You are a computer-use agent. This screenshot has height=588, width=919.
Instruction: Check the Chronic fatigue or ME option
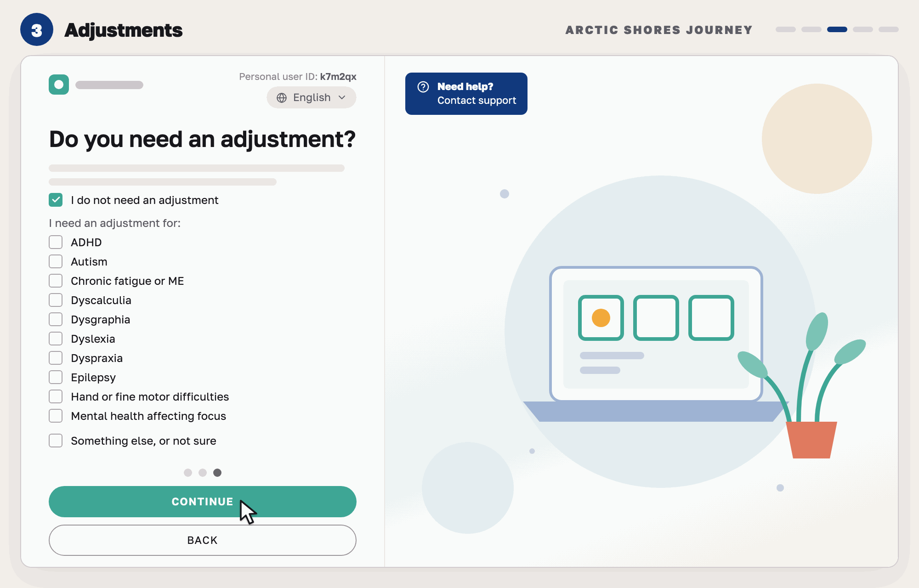pyautogui.click(x=56, y=281)
